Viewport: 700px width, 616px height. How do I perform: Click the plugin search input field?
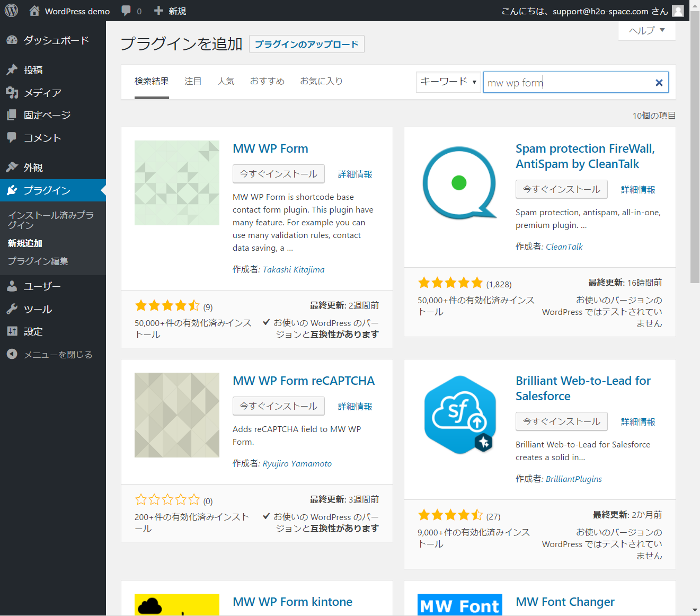coord(567,83)
